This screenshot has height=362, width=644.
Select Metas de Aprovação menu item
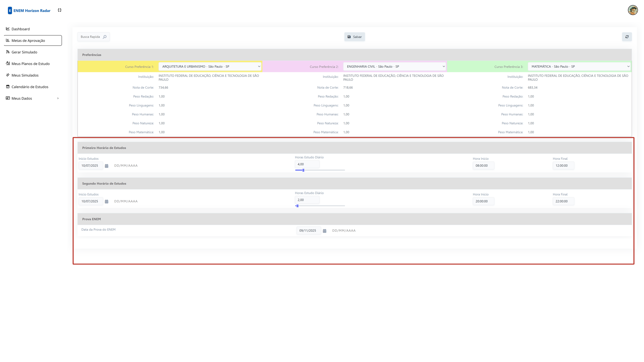[33, 40]
